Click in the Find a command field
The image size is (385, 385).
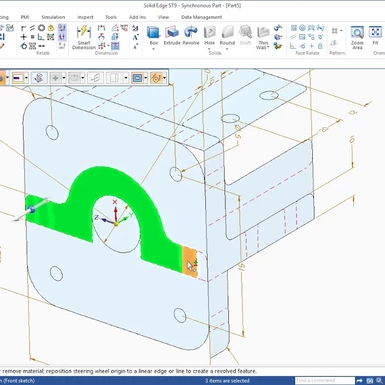click(x=325, y=380)
